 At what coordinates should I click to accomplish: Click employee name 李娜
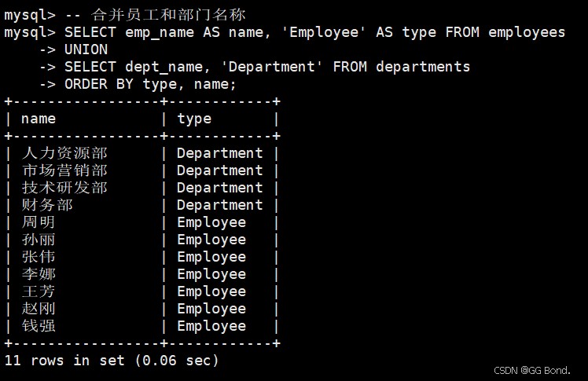(39, 274)
